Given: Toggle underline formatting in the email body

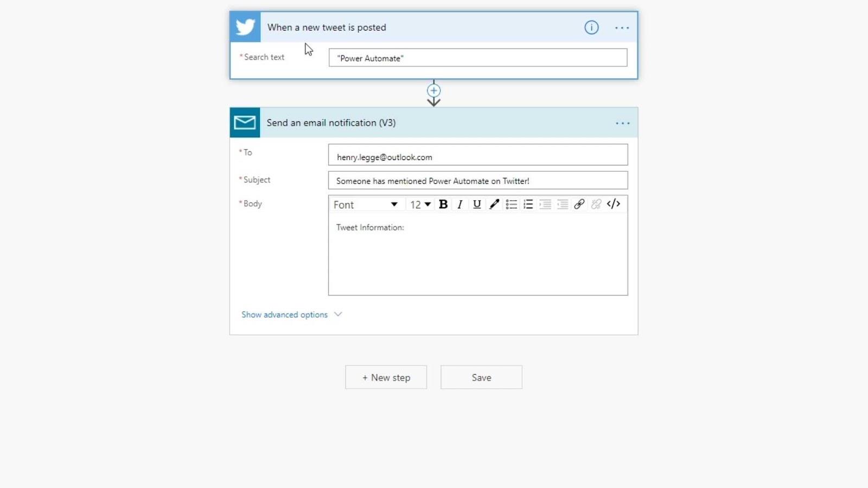Looking at the screenshot, I should coord(477,204).
